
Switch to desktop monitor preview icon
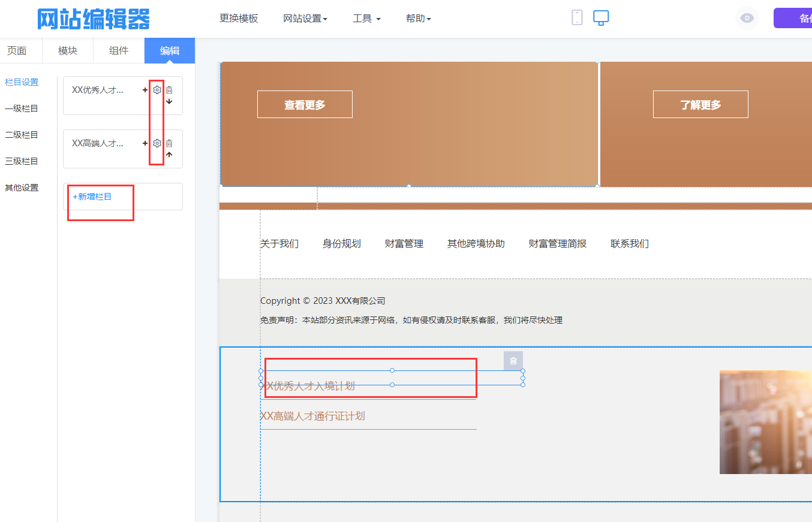tap(601, 17)
